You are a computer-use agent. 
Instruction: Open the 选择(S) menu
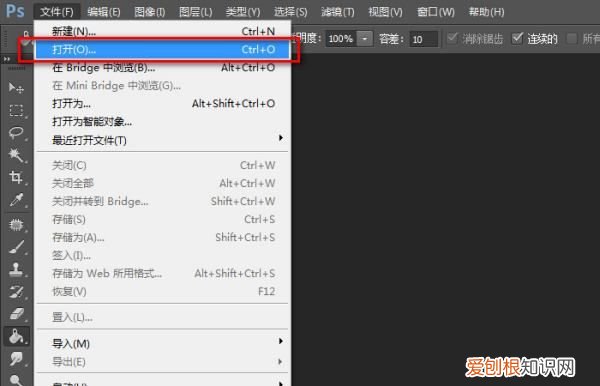click(290, 12)
